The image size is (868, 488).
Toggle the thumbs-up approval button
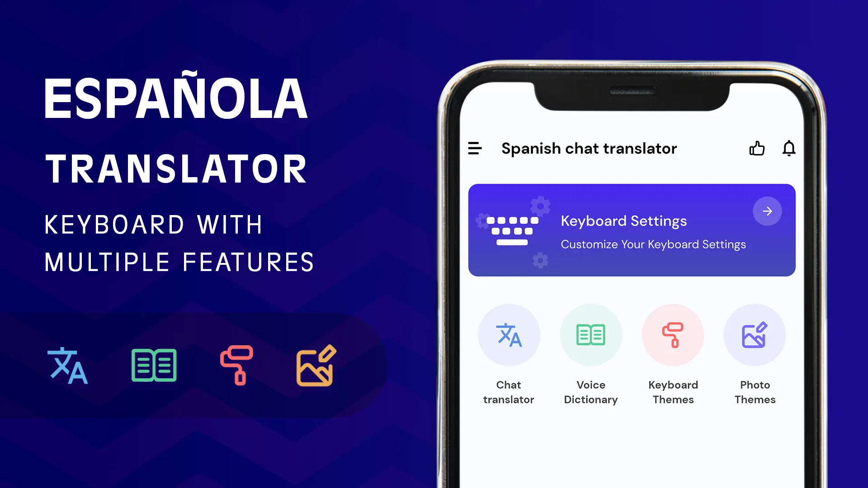click(757, 147)
